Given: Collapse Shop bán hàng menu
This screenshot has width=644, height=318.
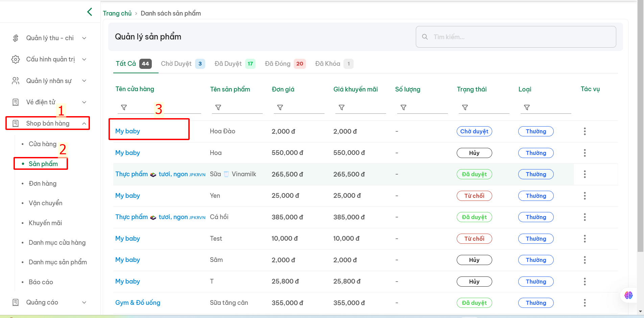Looking at the screenshot, I should [84, 124].
